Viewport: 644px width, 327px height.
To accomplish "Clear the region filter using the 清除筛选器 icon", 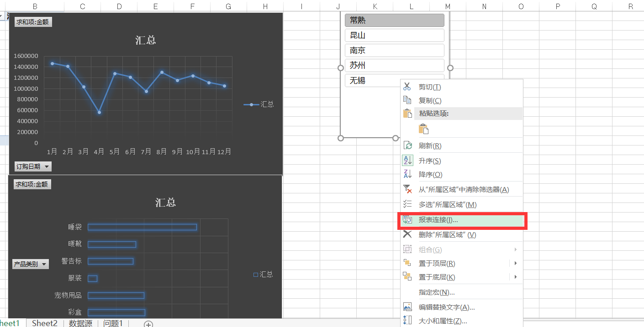I will pyautogui.click(x=407, y=188).
